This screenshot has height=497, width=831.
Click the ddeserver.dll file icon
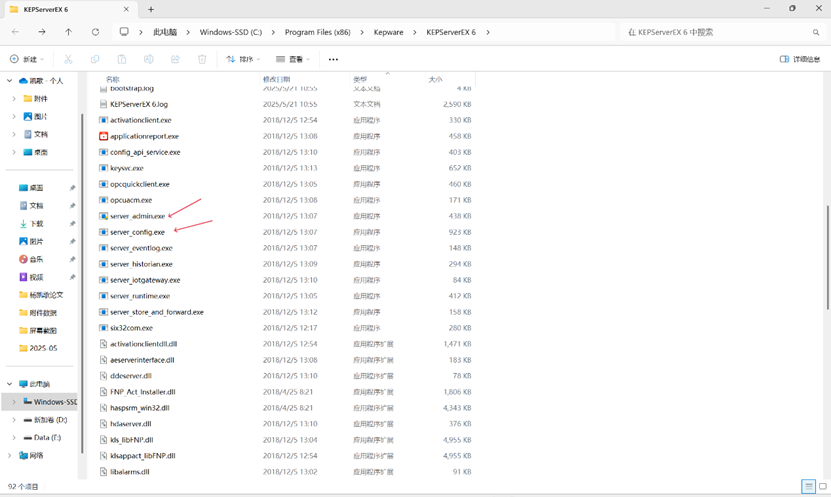(x=103, y=376)
